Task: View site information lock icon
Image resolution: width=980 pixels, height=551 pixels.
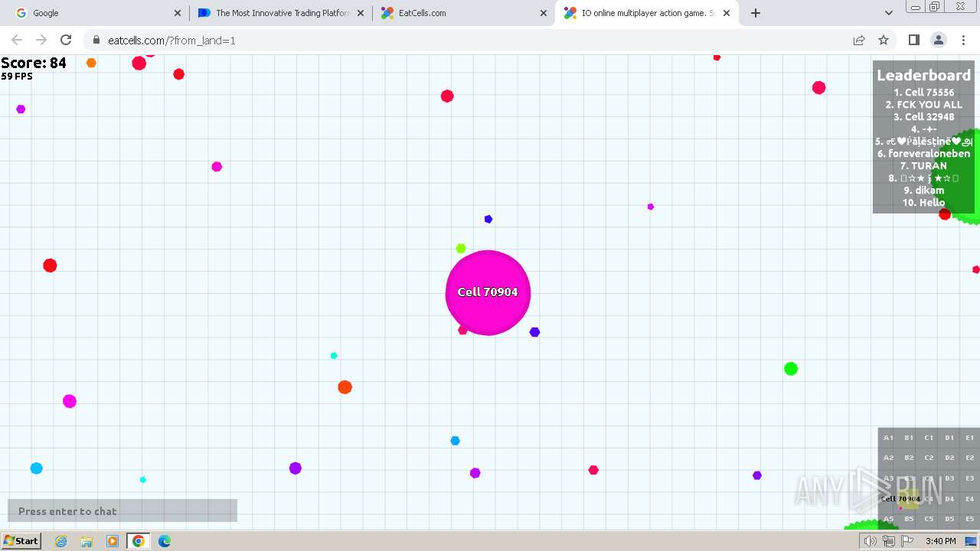Action: click(96, 41)
